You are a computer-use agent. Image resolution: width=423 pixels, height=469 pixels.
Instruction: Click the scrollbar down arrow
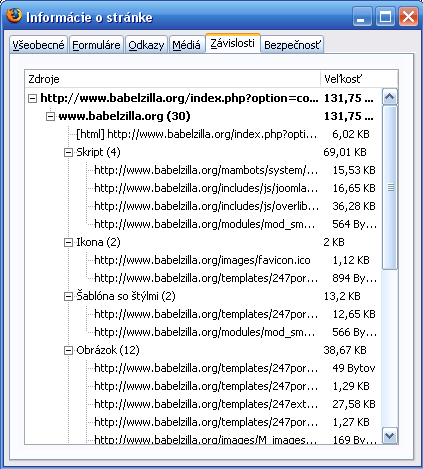pos(390,435)
